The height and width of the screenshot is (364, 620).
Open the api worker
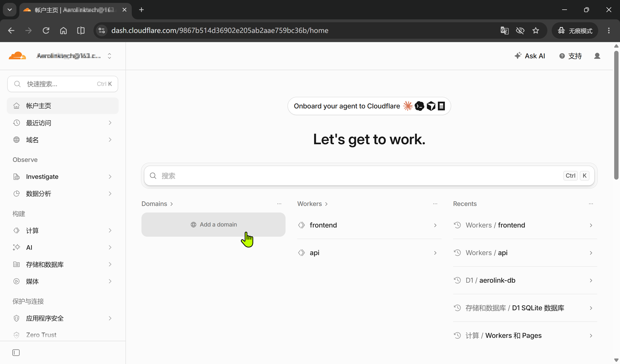tap(369, 253)
